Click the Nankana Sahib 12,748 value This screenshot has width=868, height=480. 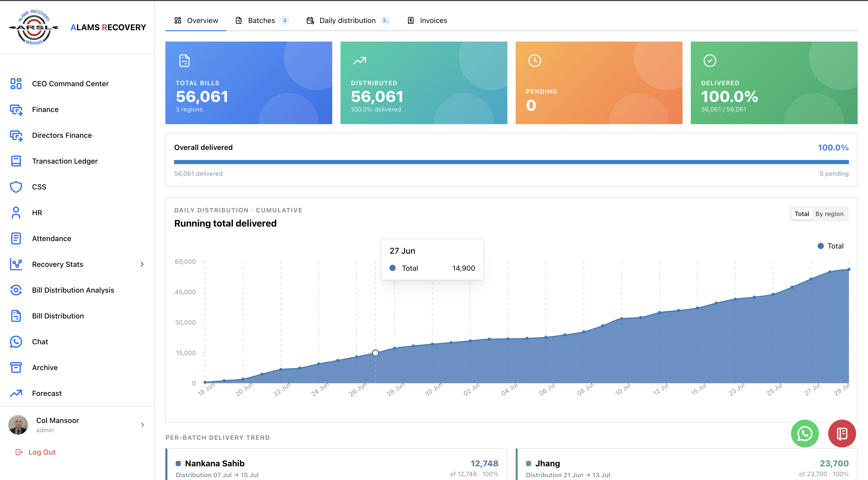(484, 463)
